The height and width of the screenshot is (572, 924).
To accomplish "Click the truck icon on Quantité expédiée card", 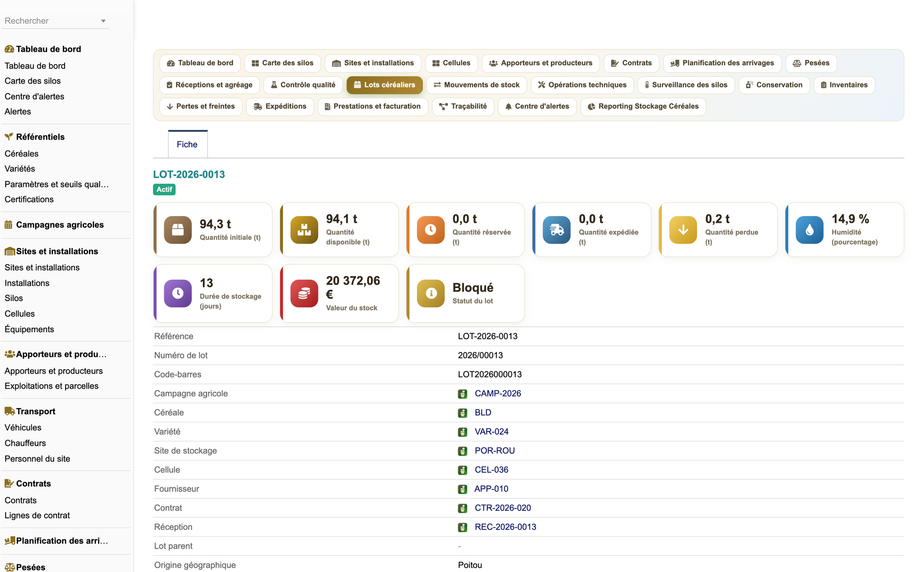I will tap(556, 230).
